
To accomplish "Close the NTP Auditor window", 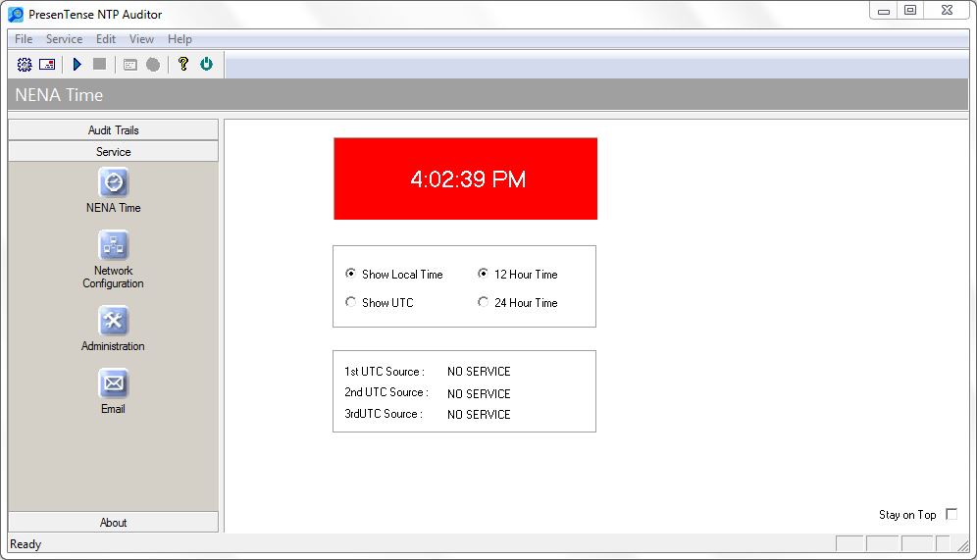I will [948, 11].
